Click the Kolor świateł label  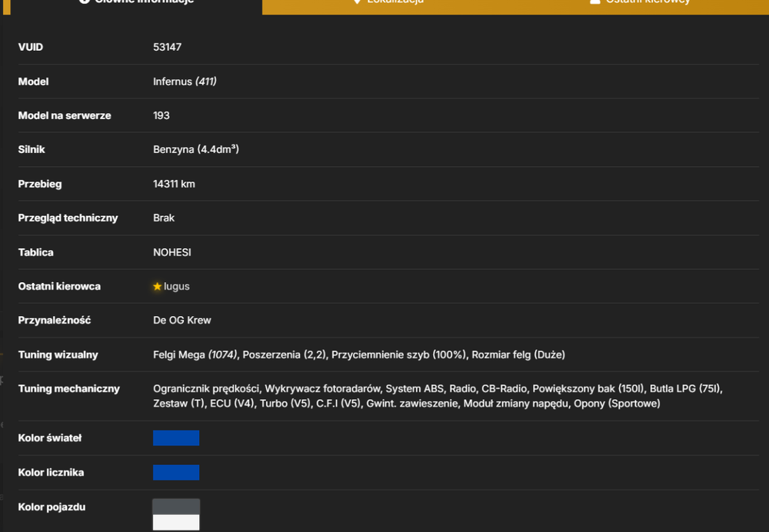(49, 438)
